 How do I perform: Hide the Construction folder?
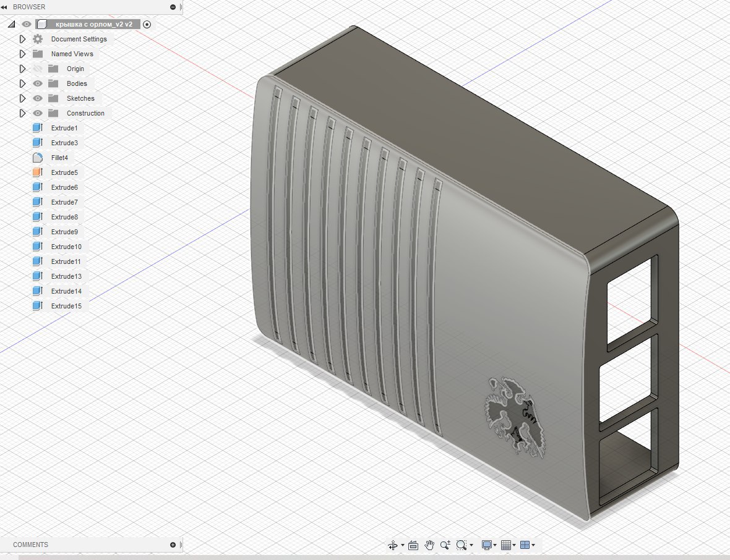[38, 114]
